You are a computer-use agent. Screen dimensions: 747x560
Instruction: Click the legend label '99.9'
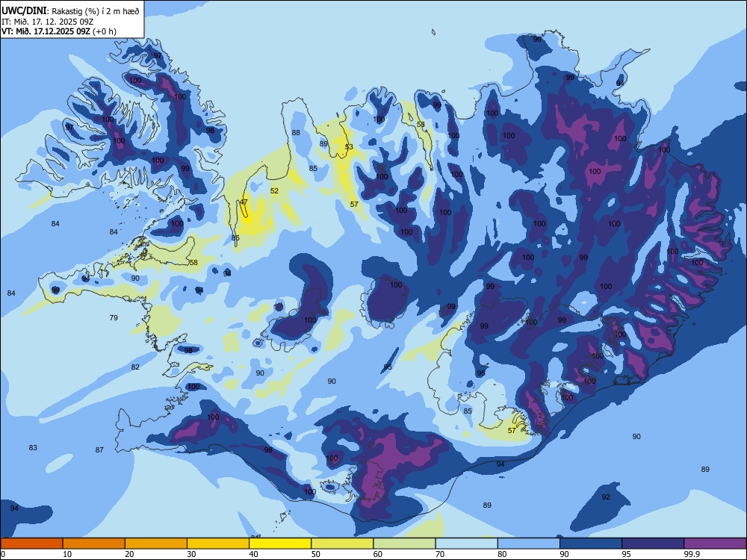coord(691,554)
